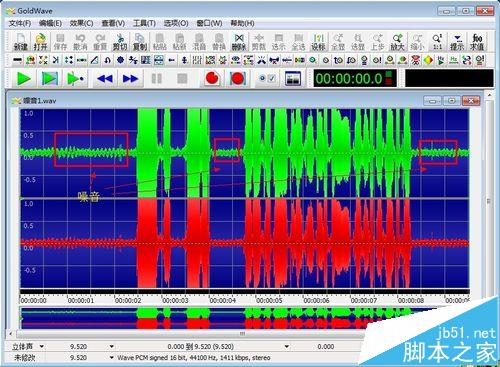Toggle the control options checkmark button

point(267,78)
